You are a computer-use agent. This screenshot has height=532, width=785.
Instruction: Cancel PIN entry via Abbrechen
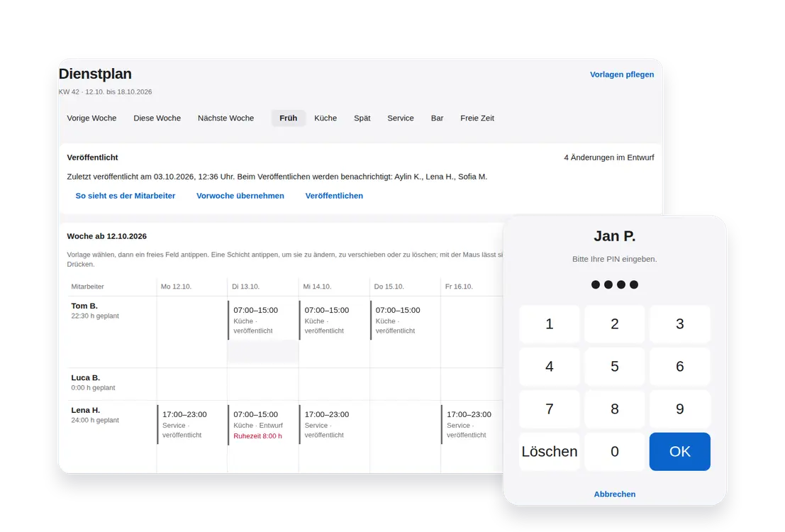pos(615,494)
